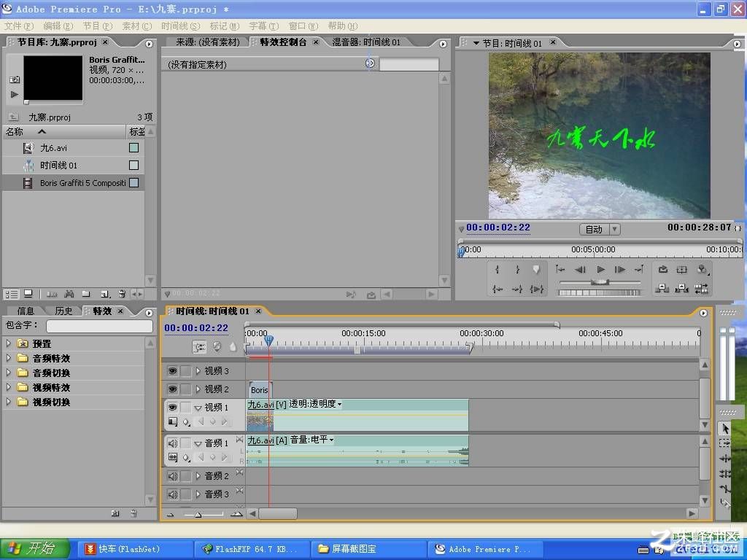The width and height of the screenshot is (747, 560).
Task: Switch the project panel to list view
Action: click(x=12, y=294)
